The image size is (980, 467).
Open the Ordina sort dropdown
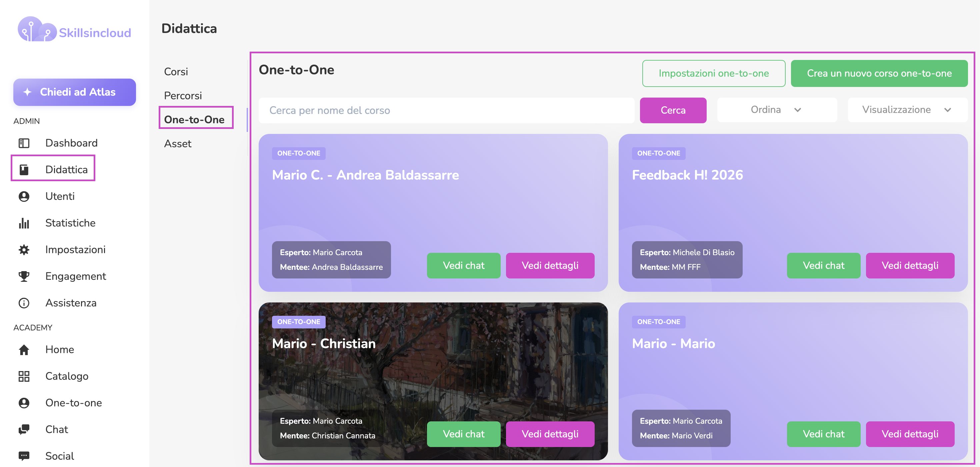[777, 110]
